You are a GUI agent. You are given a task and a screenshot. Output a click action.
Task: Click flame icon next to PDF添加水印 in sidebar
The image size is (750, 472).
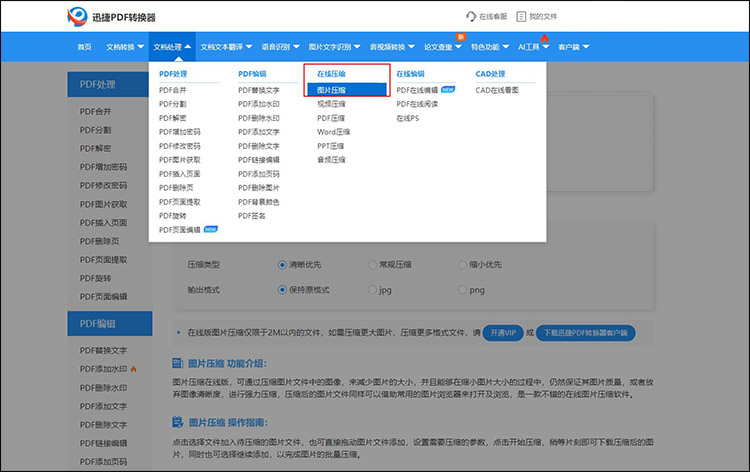pos(133,369)
